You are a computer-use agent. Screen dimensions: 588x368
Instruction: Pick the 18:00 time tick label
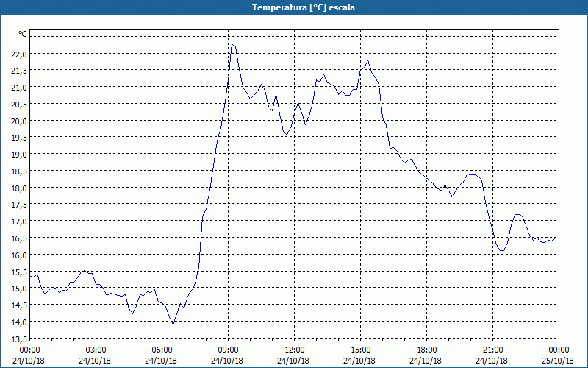(426, 350)
